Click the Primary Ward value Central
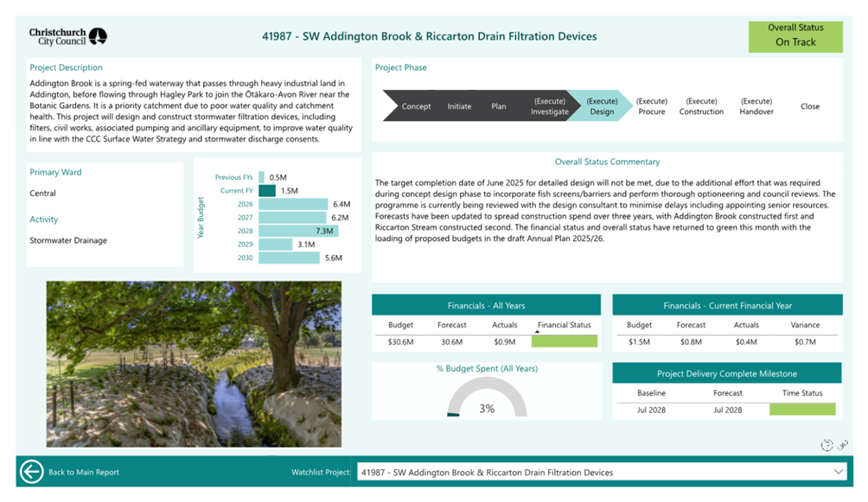868x502 pixels. (42, 194)
